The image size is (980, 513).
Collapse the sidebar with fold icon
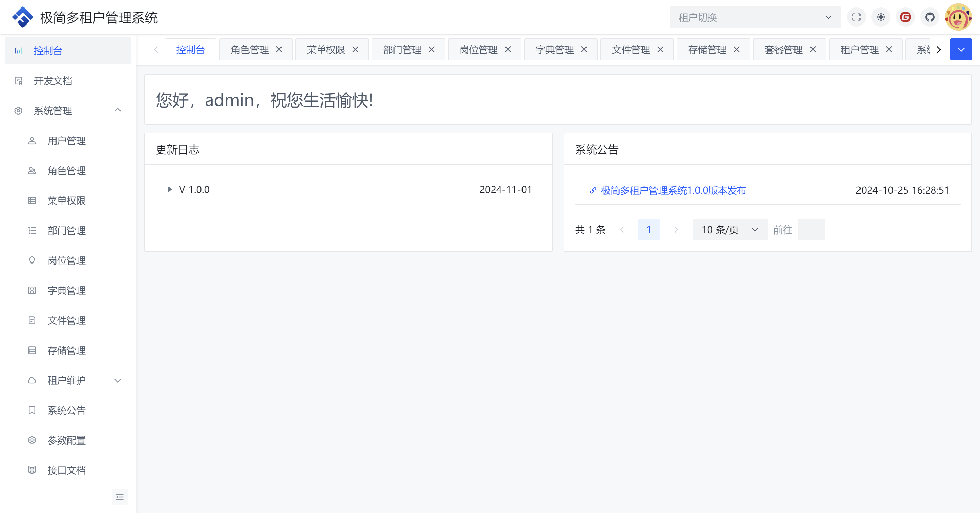[x=119, y=497]
